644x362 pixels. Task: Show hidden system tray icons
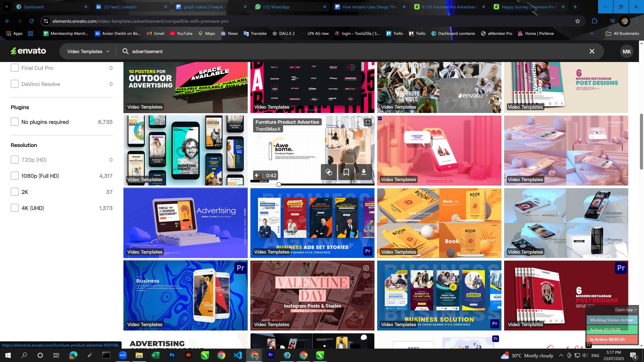(561, 355)
